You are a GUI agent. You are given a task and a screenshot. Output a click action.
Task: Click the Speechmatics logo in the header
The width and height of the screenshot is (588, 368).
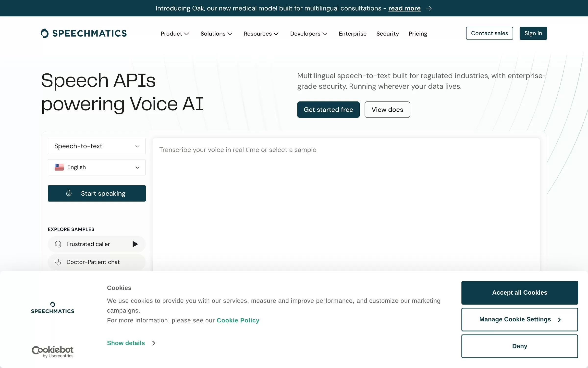(84, 33)
